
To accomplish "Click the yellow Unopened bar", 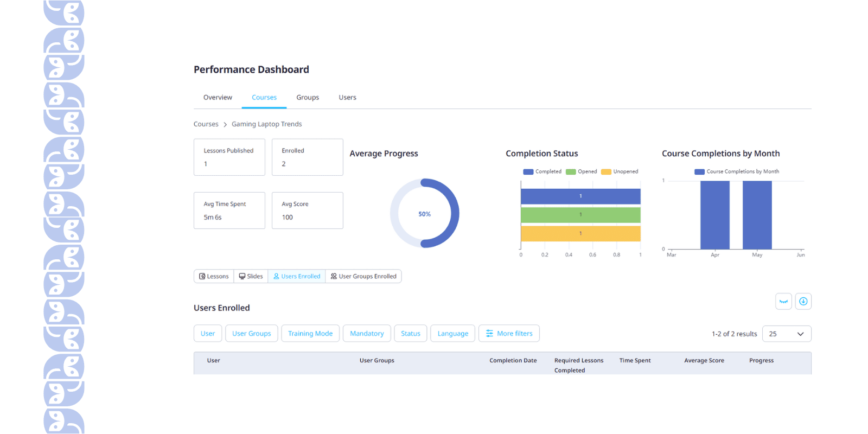I will [x=580, y=234].
